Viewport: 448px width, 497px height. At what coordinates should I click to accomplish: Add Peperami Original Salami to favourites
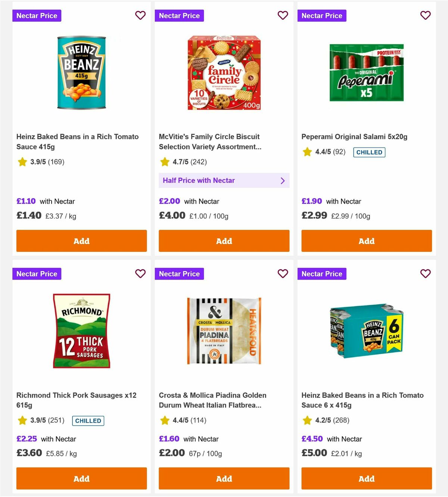[425, 15]
